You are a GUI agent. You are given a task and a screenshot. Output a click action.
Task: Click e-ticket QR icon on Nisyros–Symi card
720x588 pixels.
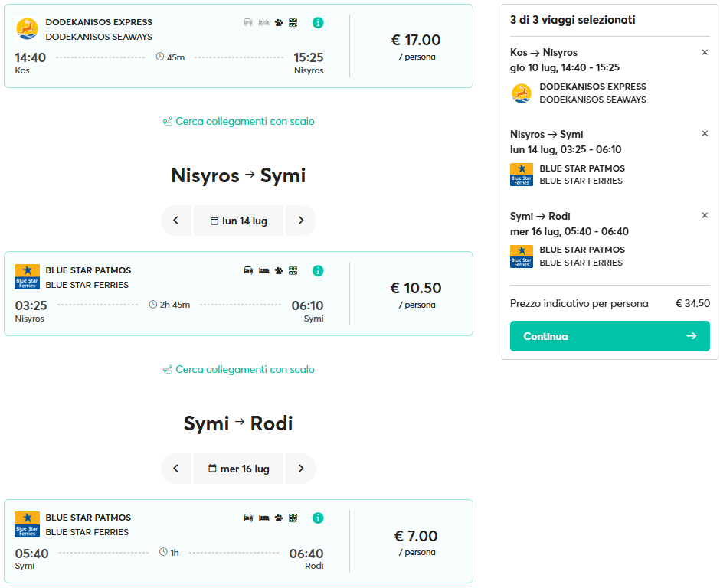click(293, 271)
